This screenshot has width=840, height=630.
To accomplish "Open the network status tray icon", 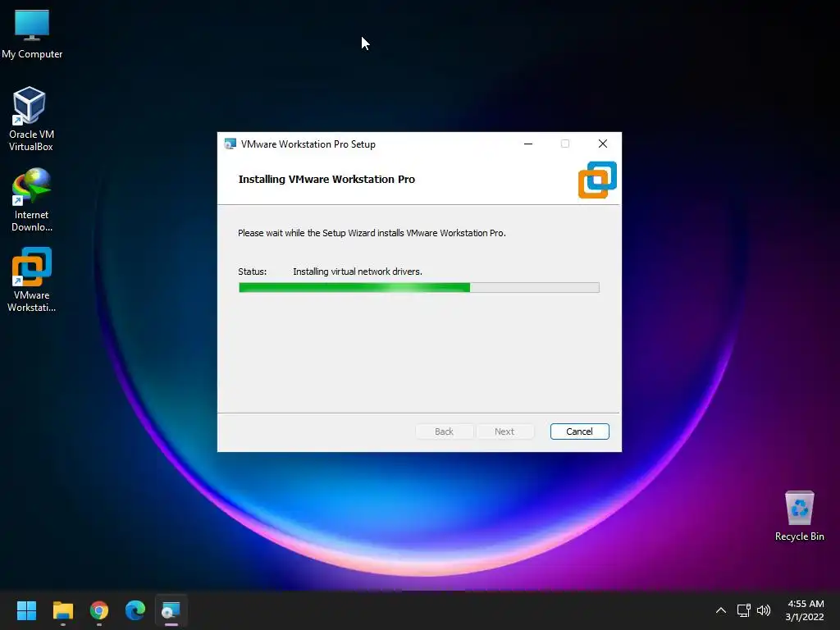I will pyautogui.click(x=743, y=610).
